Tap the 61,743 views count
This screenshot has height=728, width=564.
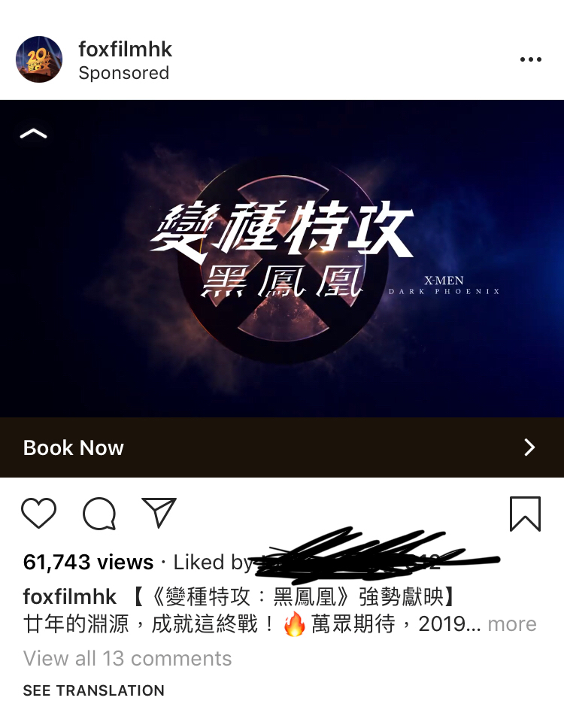(88, 563)
